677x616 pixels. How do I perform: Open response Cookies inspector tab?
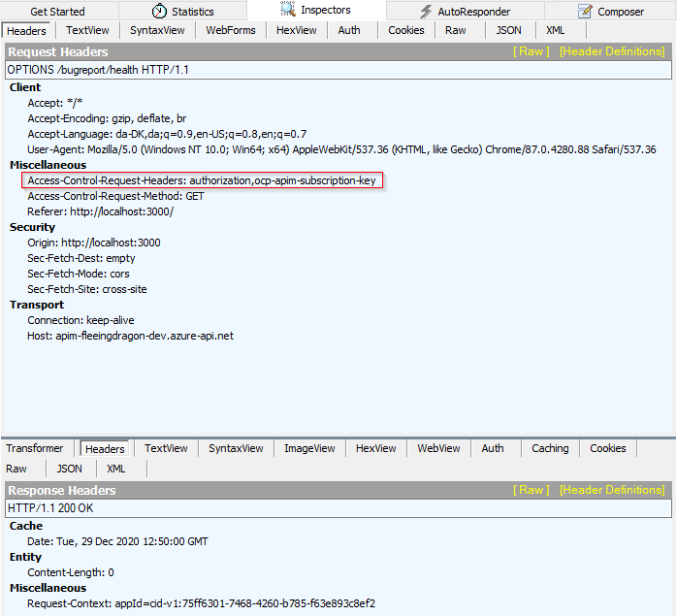click(608, 448)
